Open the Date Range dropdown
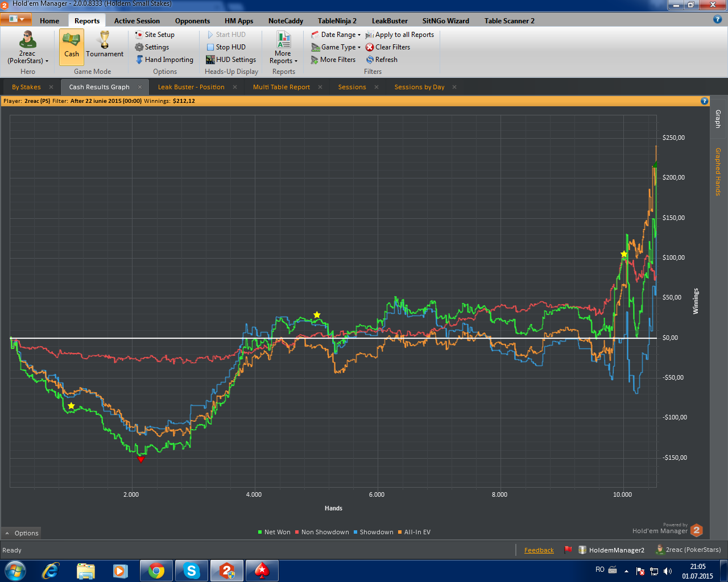Image resolution: width=728 pixels, height=582 pixels. click(x=336, y=35)
